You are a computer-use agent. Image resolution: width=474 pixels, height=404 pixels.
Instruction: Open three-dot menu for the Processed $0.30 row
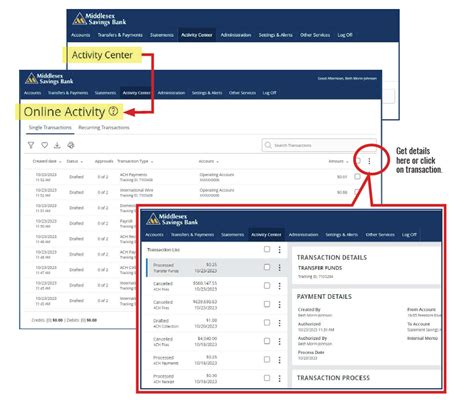279,378
